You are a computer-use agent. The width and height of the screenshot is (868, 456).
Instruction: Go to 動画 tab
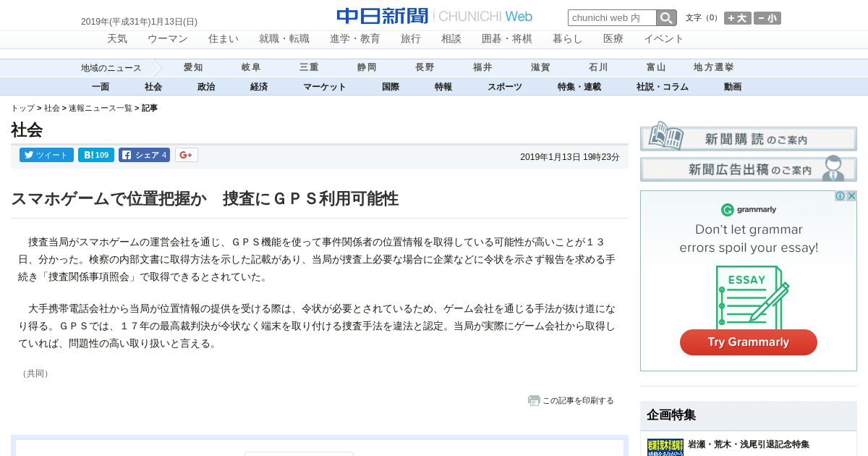[x=733, y=87]
